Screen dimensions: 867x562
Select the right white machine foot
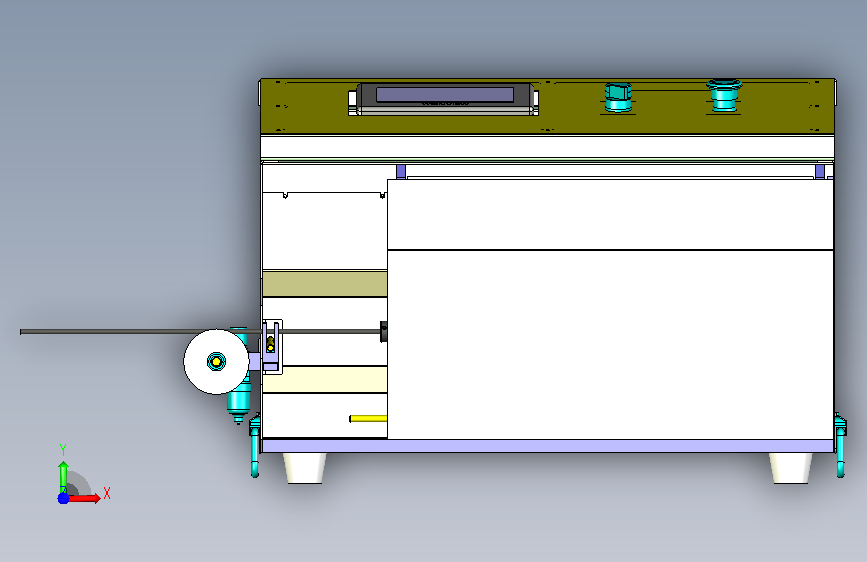[x=791, y=468]
